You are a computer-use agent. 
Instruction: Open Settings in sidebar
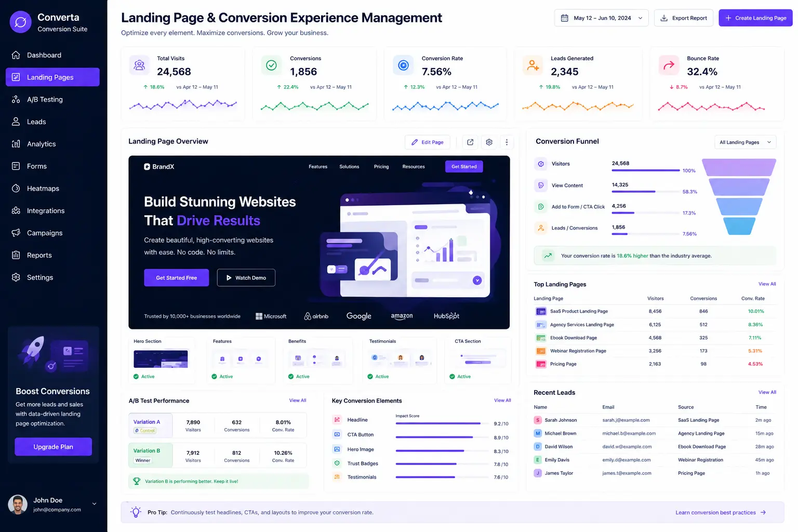pos(52,277)
